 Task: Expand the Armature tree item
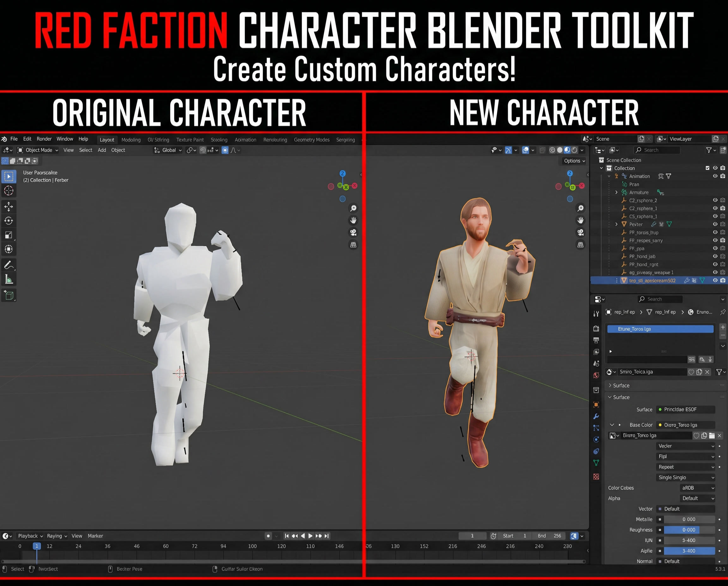click(616, 192)
